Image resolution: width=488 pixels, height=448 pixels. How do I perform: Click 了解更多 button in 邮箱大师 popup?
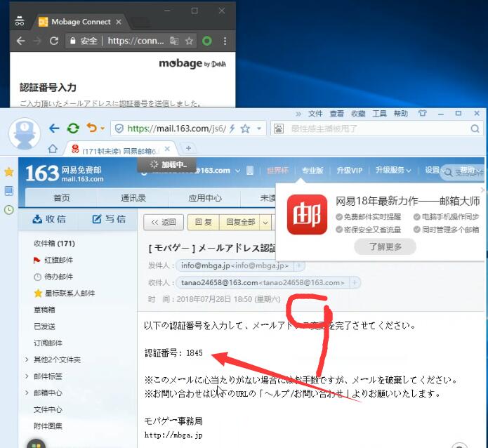[385, 246]
